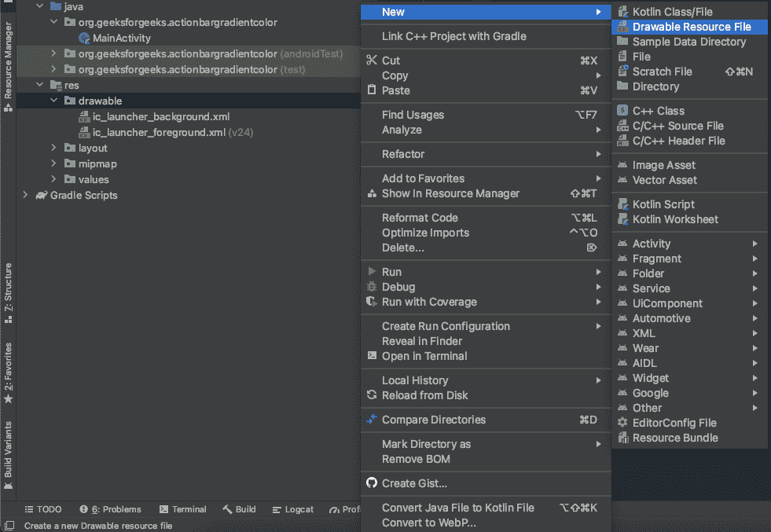Expand the mipmap folder arrow
The image size is (771, 532).
53,163
